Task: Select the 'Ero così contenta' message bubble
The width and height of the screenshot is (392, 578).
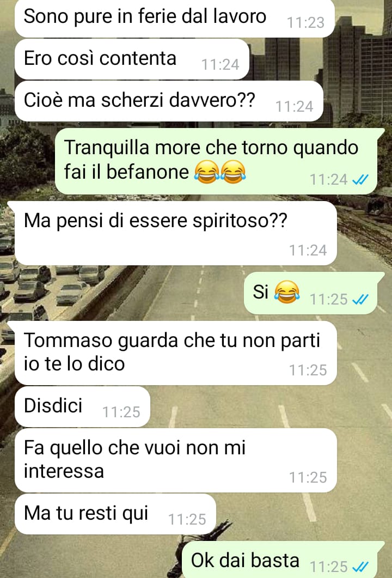Action: click(x=132, y=59)
